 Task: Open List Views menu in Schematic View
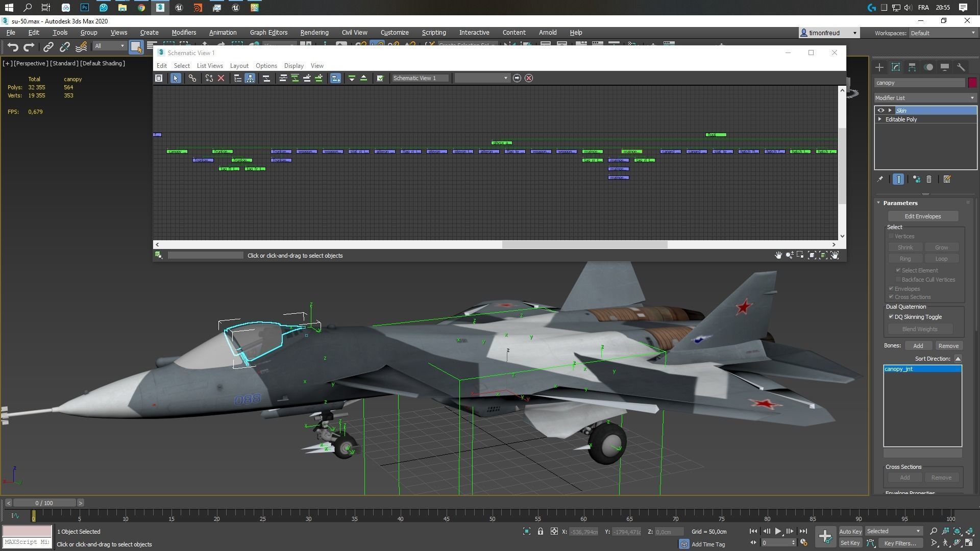click(x=210, y=66)
